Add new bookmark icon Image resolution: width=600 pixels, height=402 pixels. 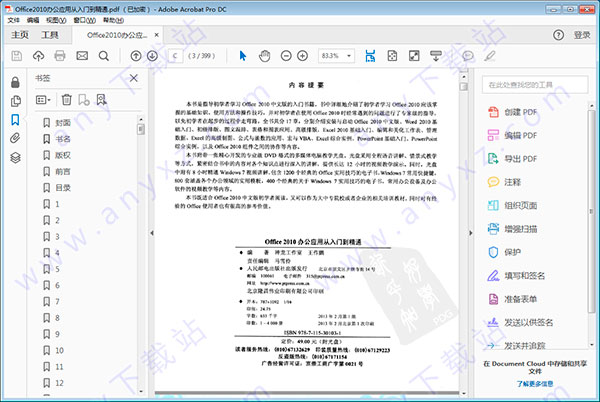pyautogui.click(x=84, y=100)
